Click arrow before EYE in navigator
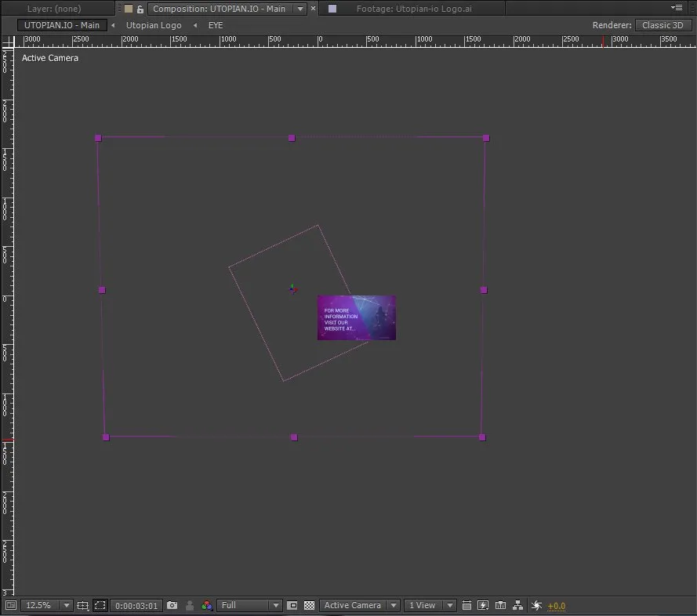697x616 pixels. (195, 25)
